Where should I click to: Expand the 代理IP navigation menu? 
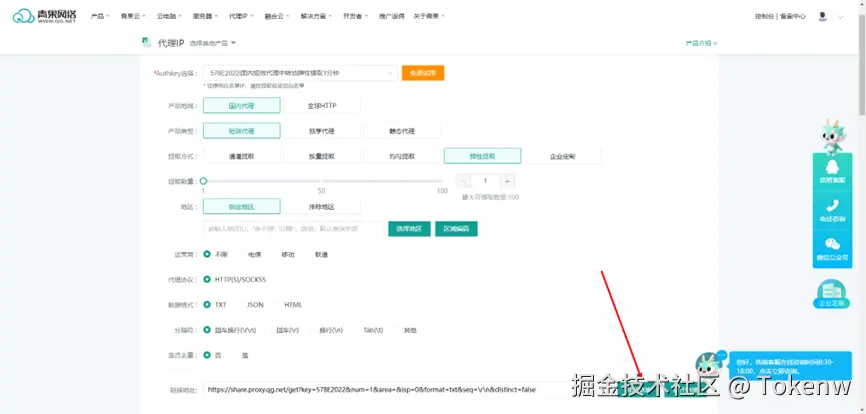[241, 17]
